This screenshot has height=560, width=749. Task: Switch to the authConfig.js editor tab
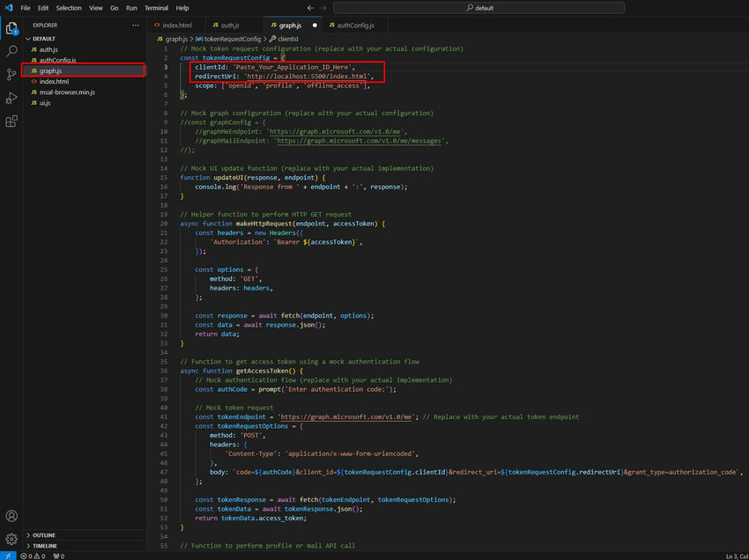(x=352, y=26)
